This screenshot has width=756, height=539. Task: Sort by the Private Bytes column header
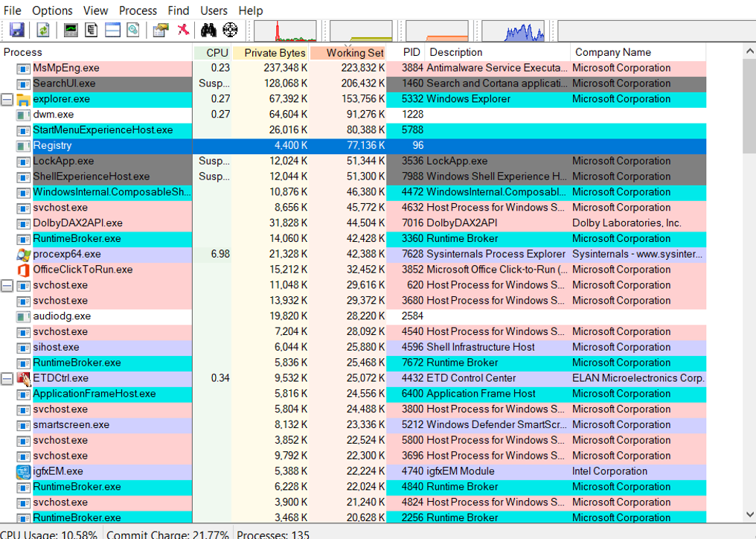tap(271, 52)
